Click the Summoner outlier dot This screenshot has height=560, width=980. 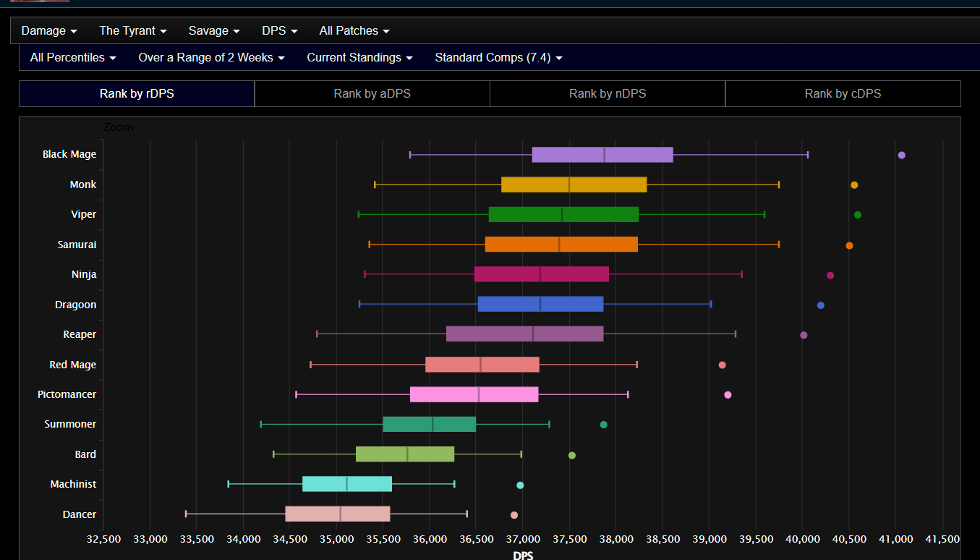click(x=604, y=425)
